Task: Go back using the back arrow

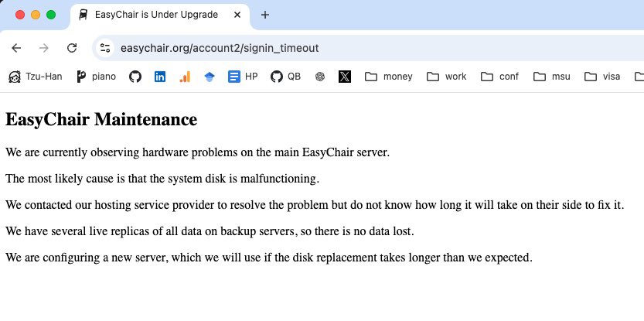Action: 16,48
